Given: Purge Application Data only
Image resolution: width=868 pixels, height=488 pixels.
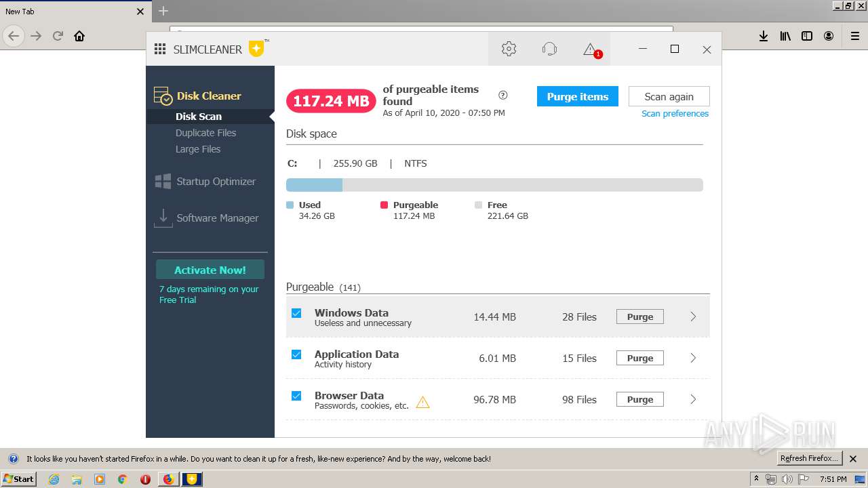Looking at the screenshot, I should pos(640,358).
